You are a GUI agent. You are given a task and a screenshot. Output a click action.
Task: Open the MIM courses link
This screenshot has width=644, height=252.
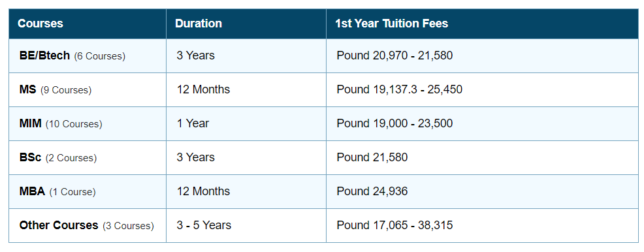click(31, 123)
